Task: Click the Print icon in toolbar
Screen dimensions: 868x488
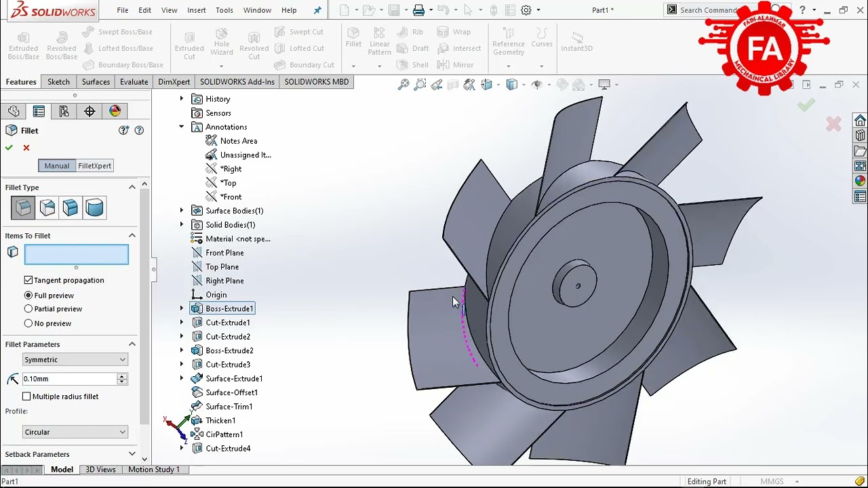Action: tap(418, 10)
